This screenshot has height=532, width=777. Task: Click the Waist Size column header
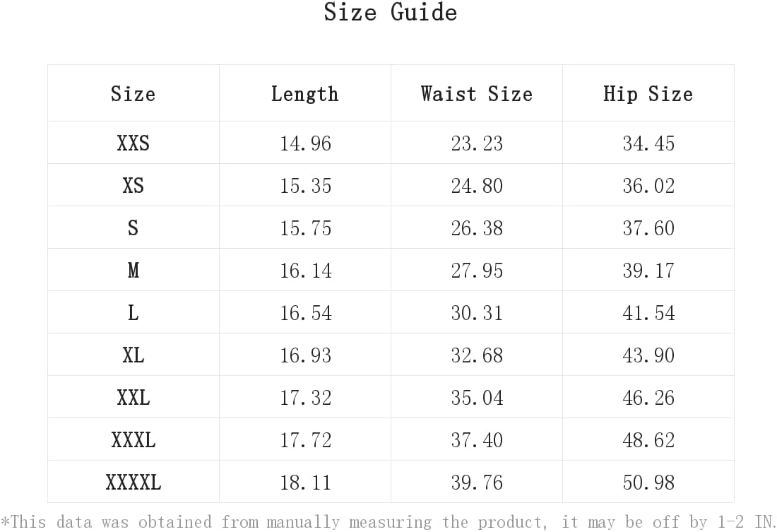(477, 94)
